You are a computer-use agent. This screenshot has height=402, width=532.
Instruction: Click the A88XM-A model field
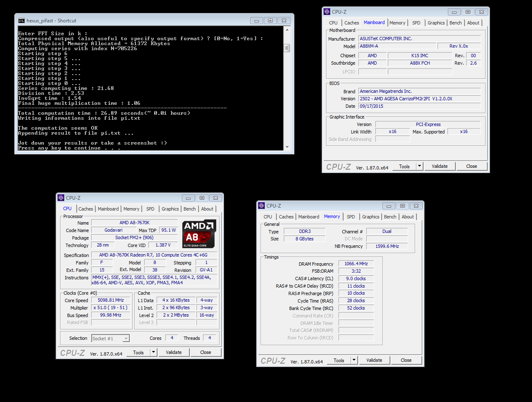click(397, 46)
